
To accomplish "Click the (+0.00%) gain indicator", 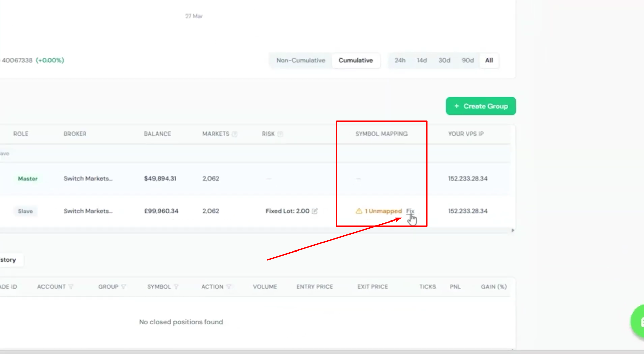I will click(x=50, y=60).
